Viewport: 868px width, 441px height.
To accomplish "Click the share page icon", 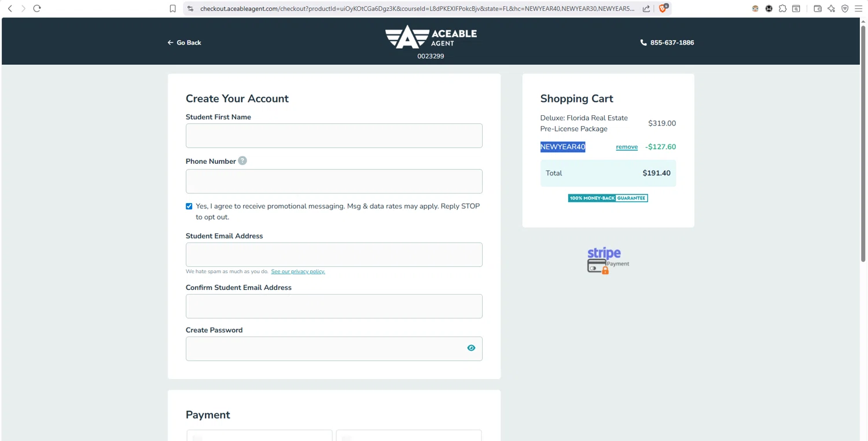I will 646,9.
